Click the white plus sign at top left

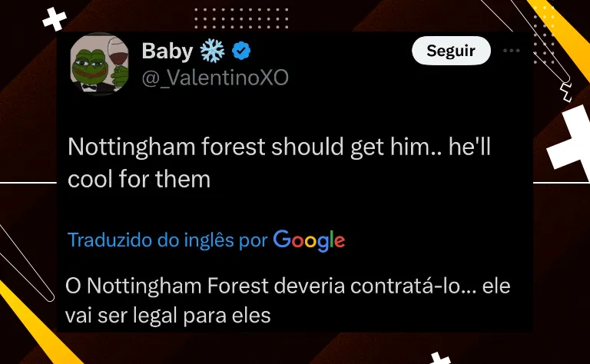[x=55, y=18]
